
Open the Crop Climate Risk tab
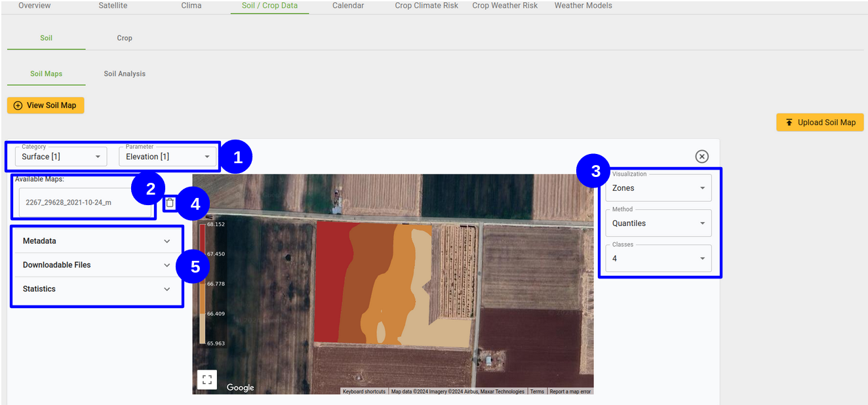(427, 6)
